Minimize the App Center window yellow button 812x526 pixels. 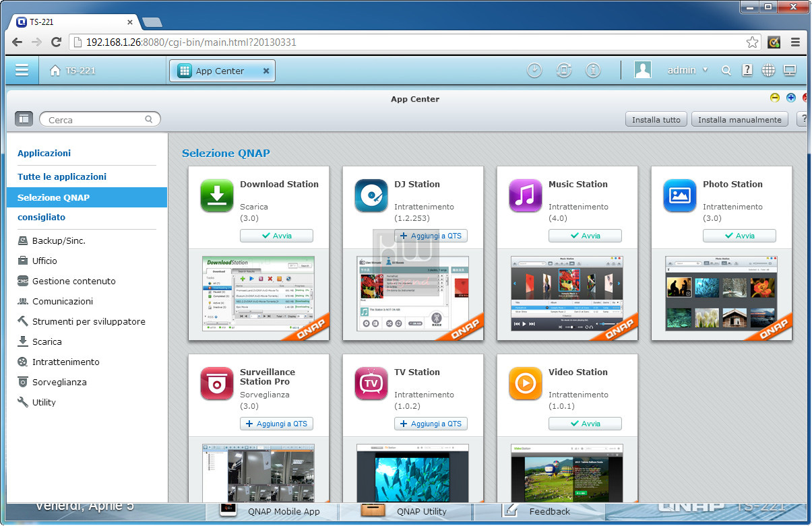(x=775, y=98)
